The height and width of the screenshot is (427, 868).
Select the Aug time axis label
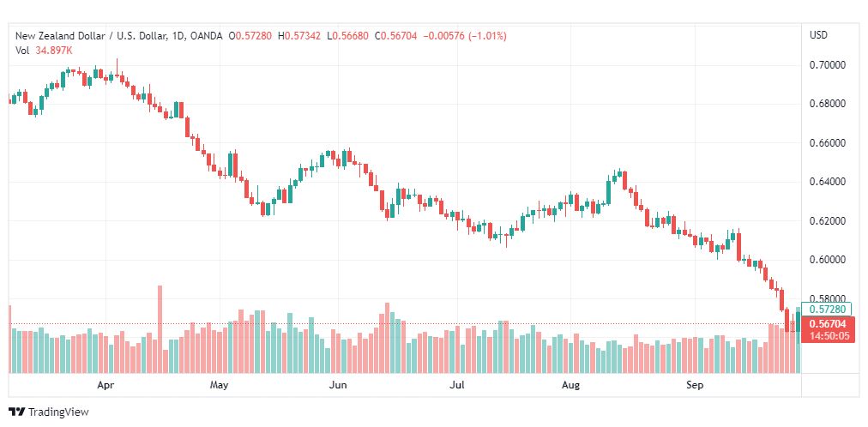coord(570,385)
